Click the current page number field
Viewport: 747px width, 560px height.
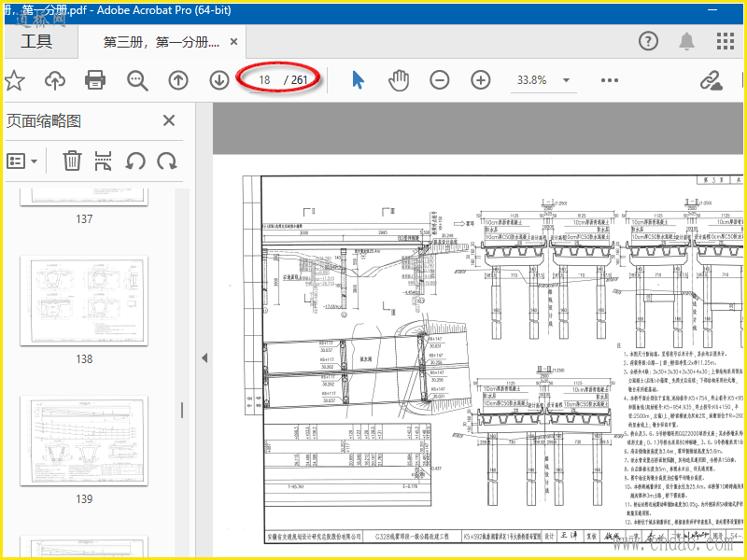[x=265, y=80]
